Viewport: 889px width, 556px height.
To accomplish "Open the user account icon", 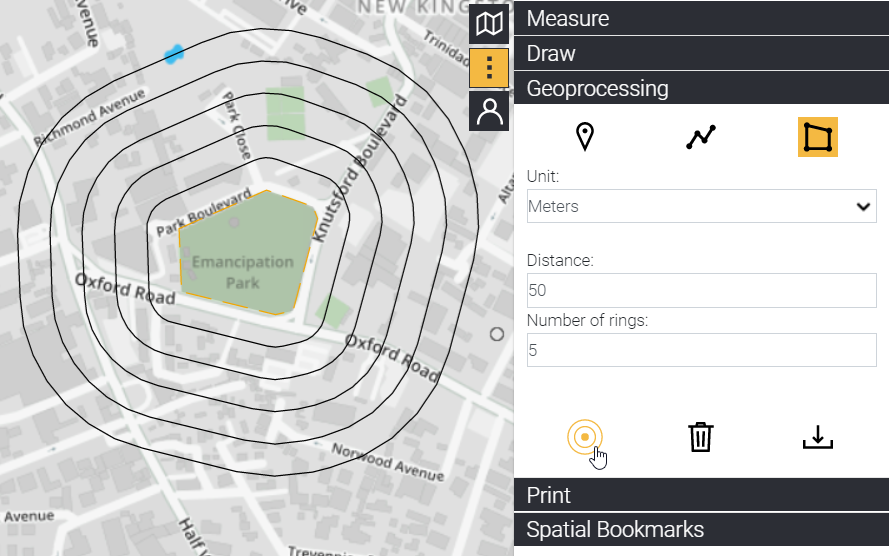I will [490, 111].
